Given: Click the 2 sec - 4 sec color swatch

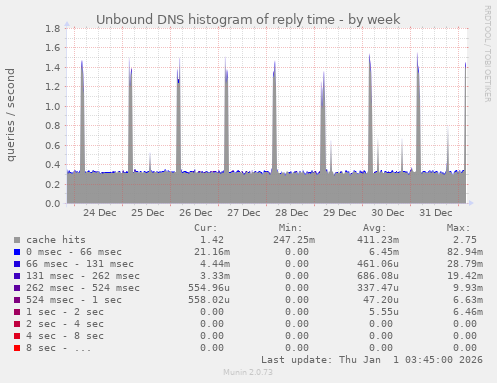Looking at the screenshot, I should (x=17, y=324).
